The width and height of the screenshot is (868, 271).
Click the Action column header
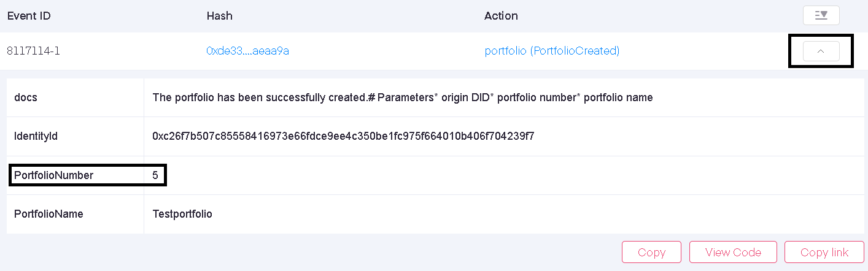pyautogui.click(x=501, y=16)
